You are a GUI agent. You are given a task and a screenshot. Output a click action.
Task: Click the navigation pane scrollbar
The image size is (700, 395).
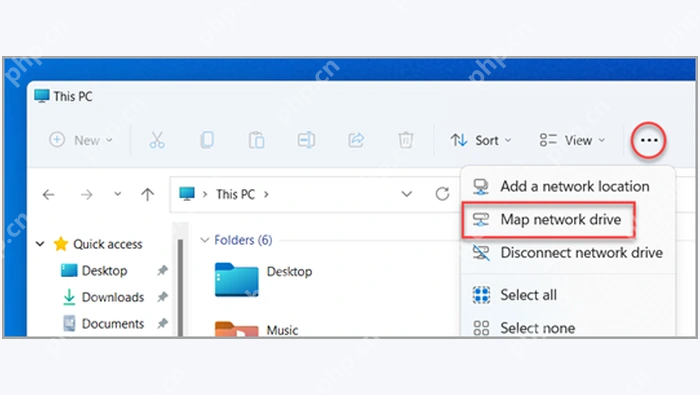(180, 286)
